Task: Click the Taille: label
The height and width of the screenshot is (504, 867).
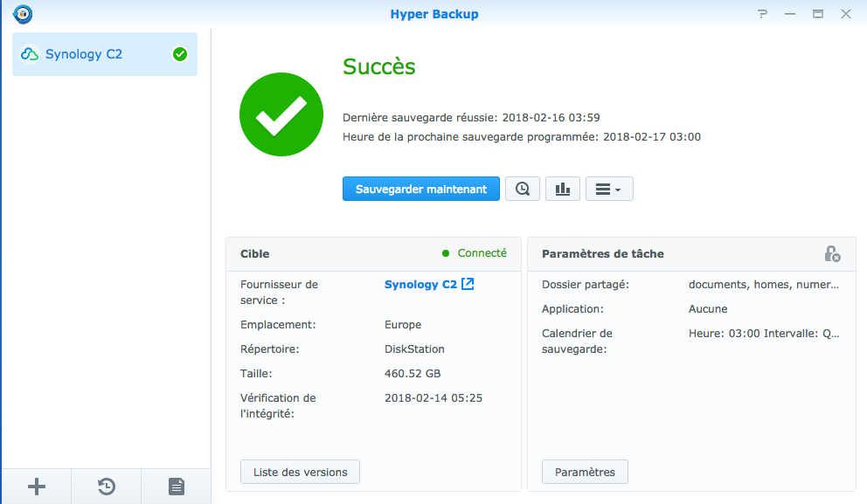Action: (x=256, y=374)
